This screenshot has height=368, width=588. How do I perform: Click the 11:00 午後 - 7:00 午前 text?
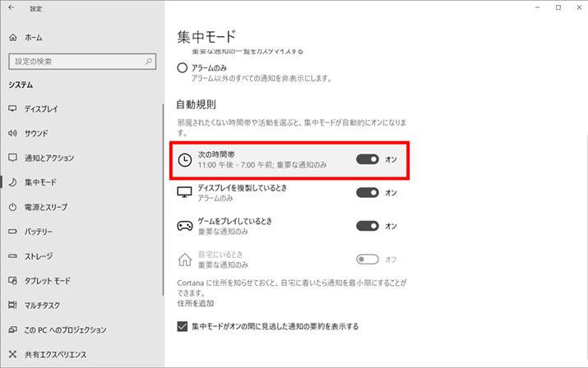click(x=235, y=165)
